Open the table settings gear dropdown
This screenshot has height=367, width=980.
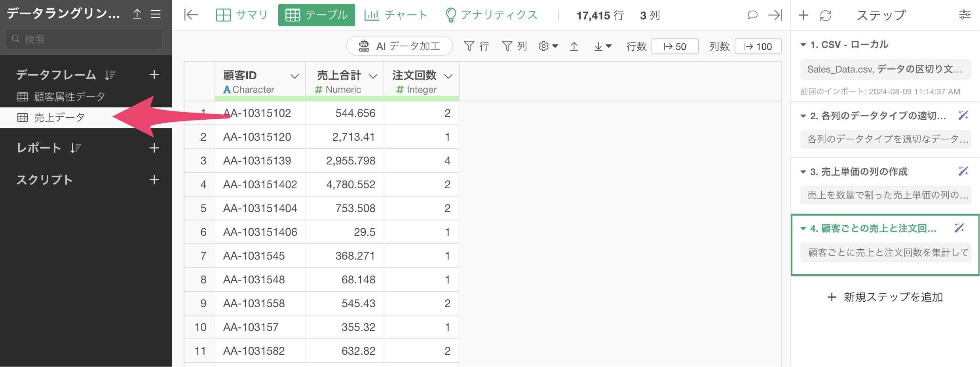tap(548, 46)
